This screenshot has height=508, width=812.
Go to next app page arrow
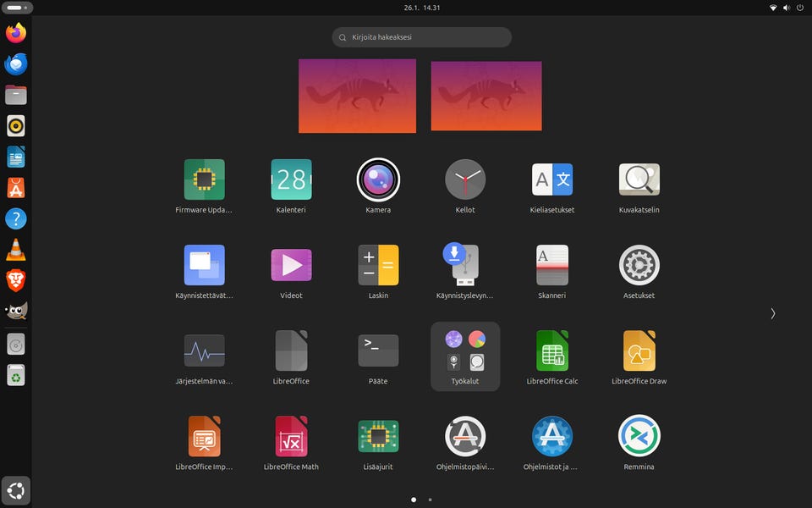772,313
